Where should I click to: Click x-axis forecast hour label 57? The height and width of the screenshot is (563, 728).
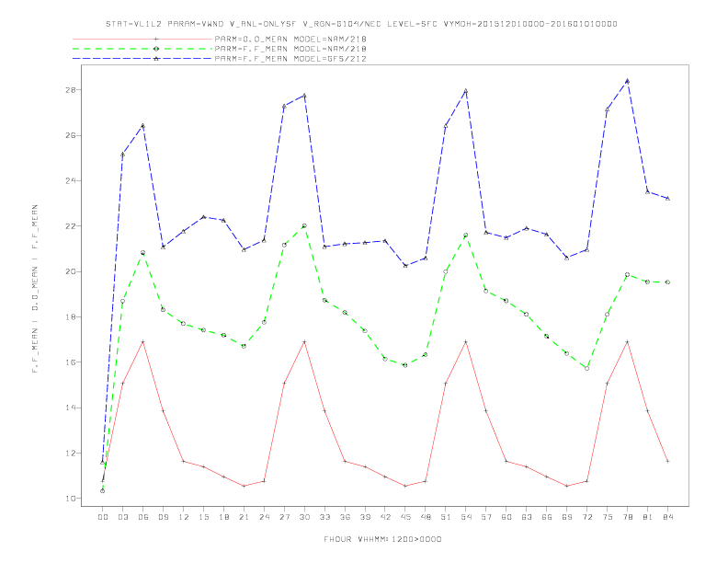(486, 517)
